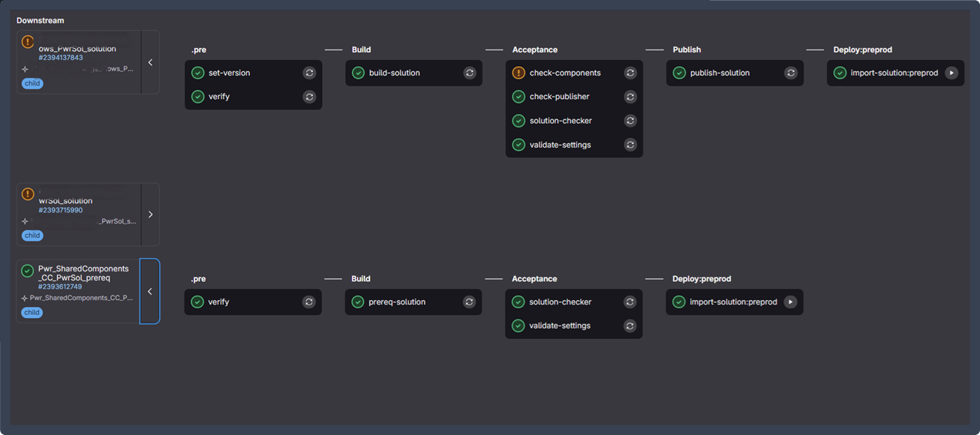Retry the check-components job
Screen dimensions: 980x435
tap(630, 73)
